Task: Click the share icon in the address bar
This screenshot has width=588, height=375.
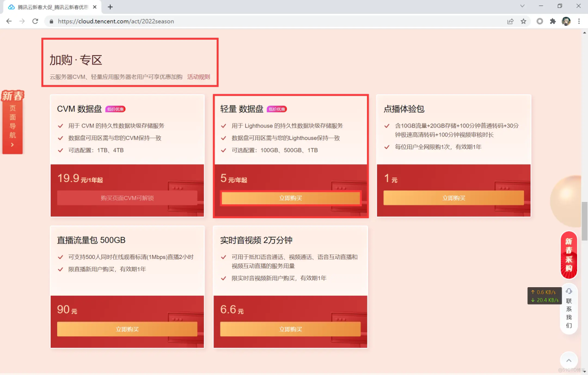Action: click(510, 21)
